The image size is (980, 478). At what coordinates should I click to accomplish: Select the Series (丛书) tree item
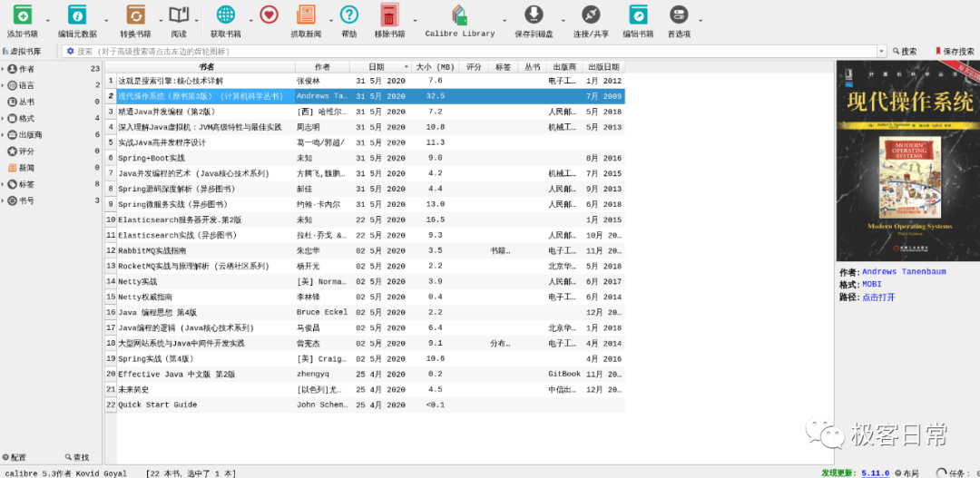point(51,102)
